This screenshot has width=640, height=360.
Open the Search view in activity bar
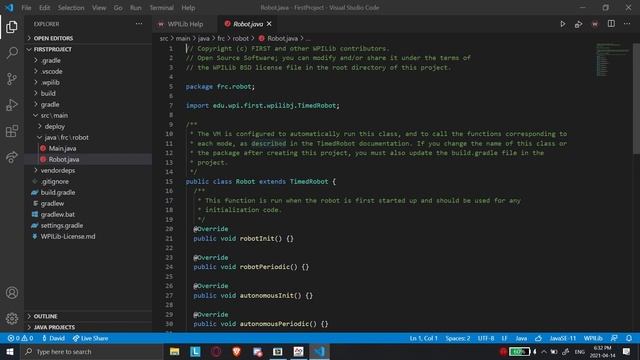12,53
